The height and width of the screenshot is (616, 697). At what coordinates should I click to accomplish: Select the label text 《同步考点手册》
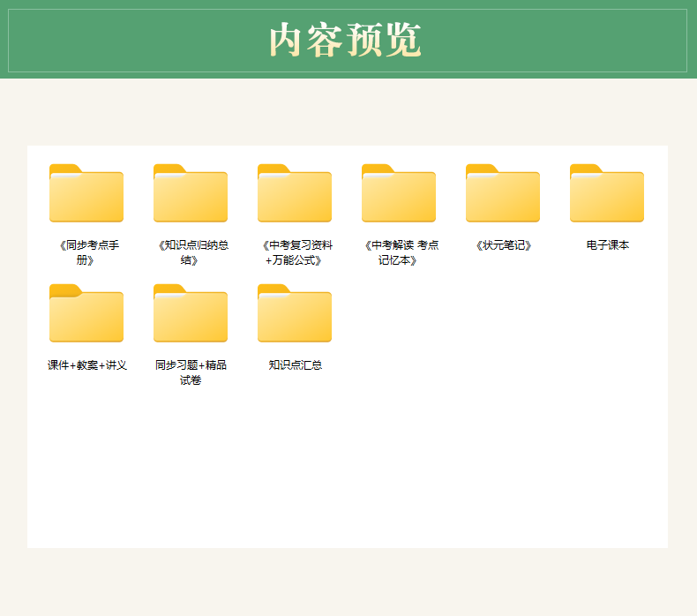coord(88,252)
